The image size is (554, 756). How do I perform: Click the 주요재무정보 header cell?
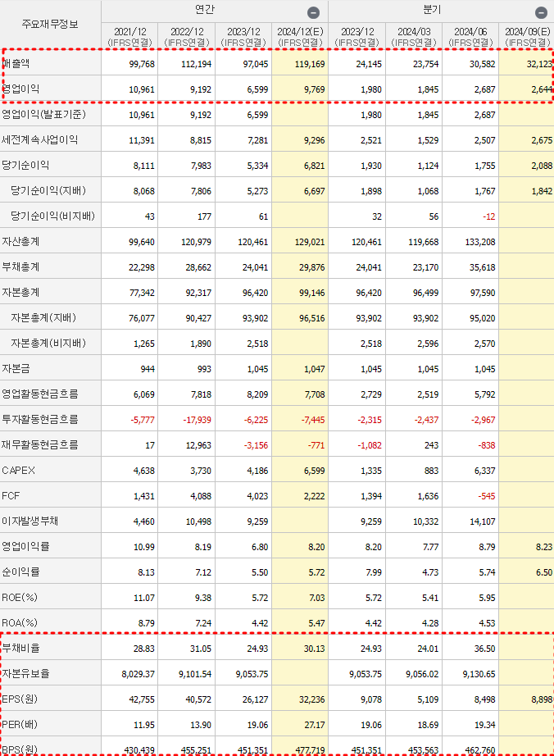(x=50, y=24)
